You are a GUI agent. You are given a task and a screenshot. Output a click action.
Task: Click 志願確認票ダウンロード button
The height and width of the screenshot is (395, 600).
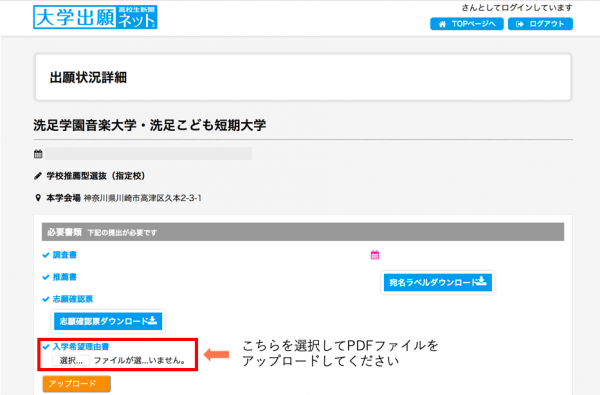108,321
